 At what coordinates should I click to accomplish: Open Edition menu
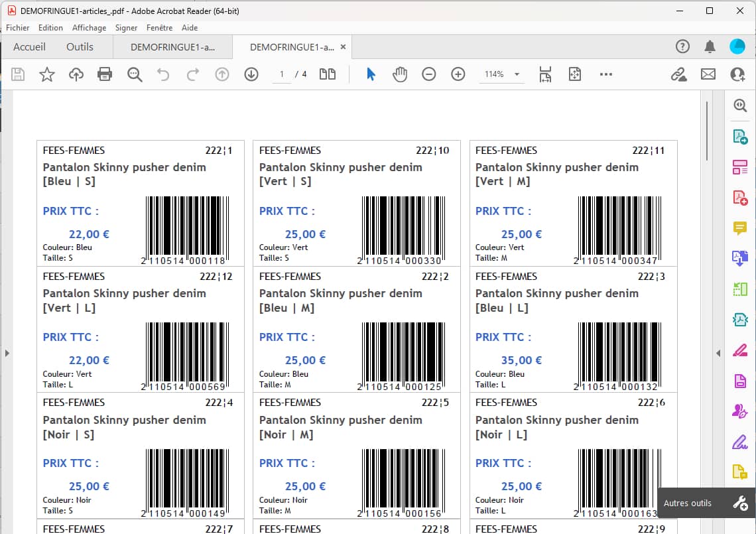point(50,28)
